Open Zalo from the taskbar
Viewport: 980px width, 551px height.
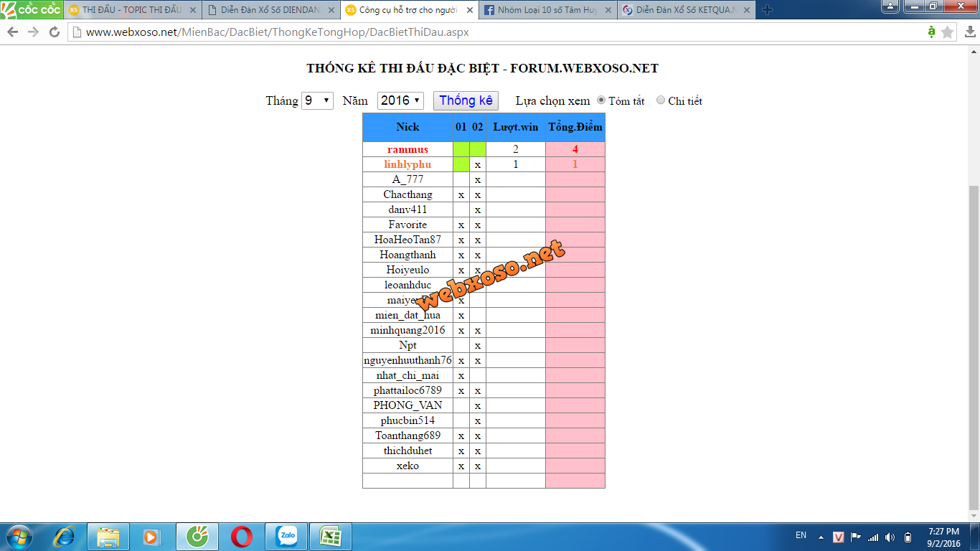click(x=287, y=536)
